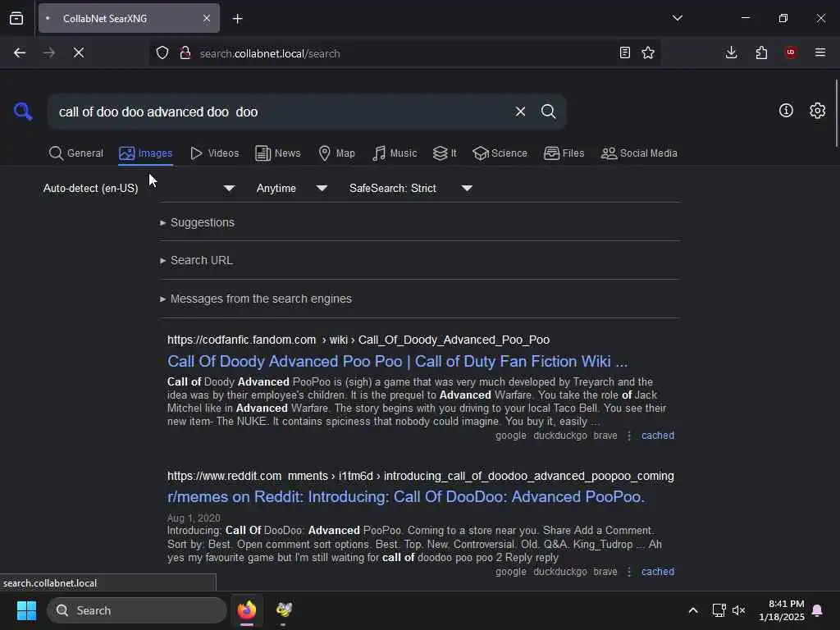
Task: Click the browser address bar
Action: (x=404, y=53)
